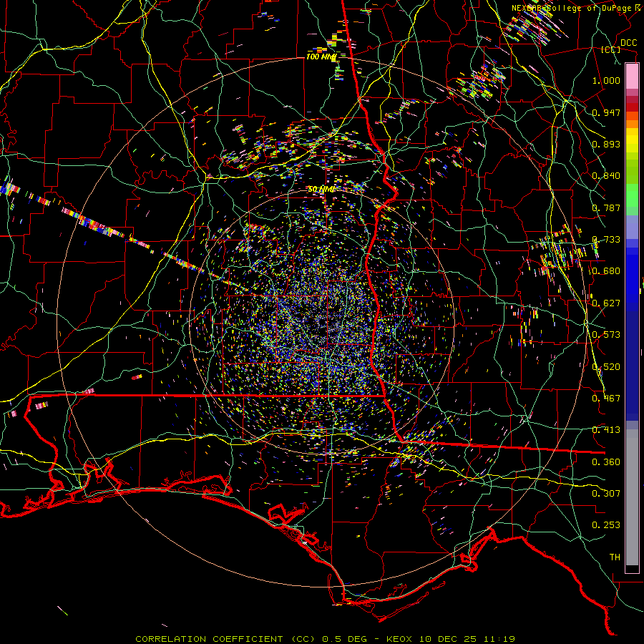This screenshot has height=644, width=644.
Task: Click the 0.573 scale value
Action: tap(606, 335)
